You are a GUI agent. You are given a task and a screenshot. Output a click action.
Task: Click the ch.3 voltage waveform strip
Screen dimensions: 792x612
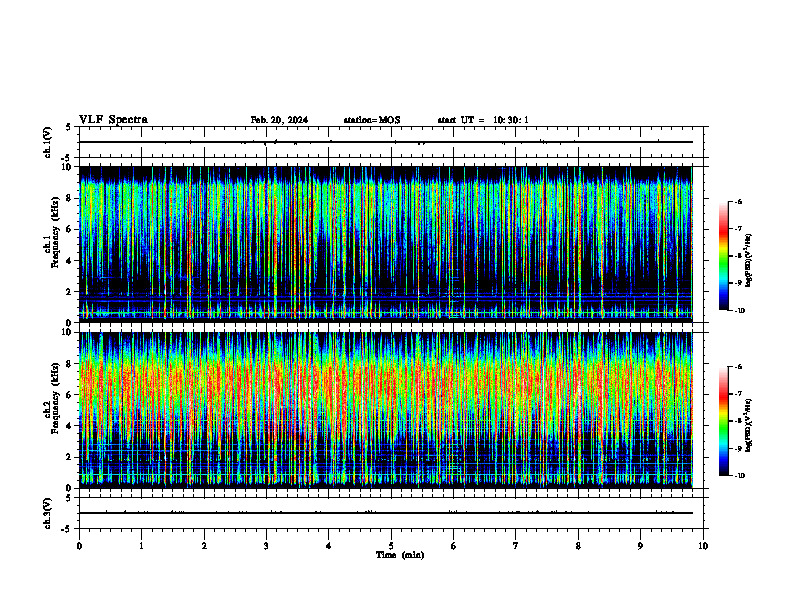point(391,513)
